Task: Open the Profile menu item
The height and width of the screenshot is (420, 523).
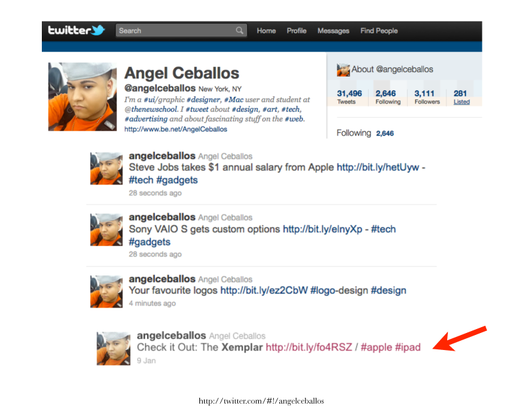Action: coord(297,31)
